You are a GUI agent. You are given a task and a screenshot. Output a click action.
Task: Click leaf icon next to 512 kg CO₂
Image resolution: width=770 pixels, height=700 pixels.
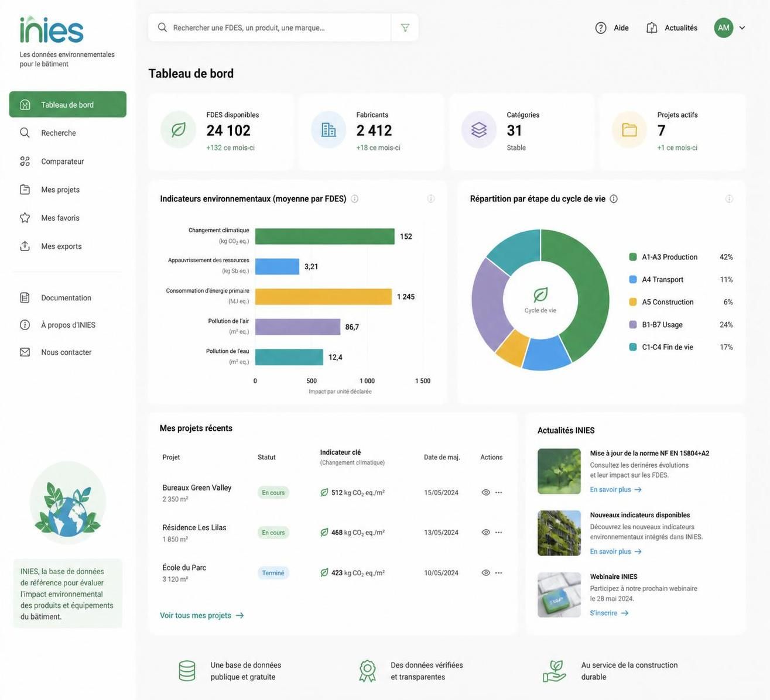324,493
